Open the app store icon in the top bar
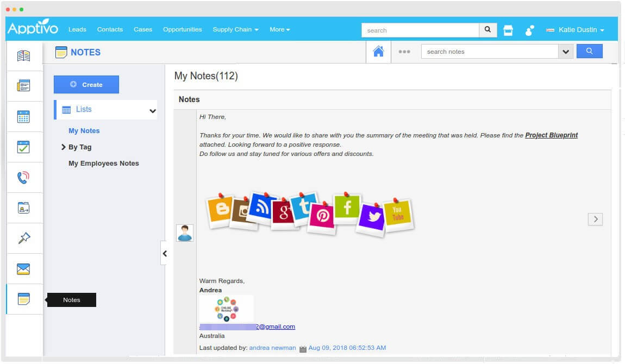Image resolution: width=625 pixels, height=364 pixels. pos(508,30)
